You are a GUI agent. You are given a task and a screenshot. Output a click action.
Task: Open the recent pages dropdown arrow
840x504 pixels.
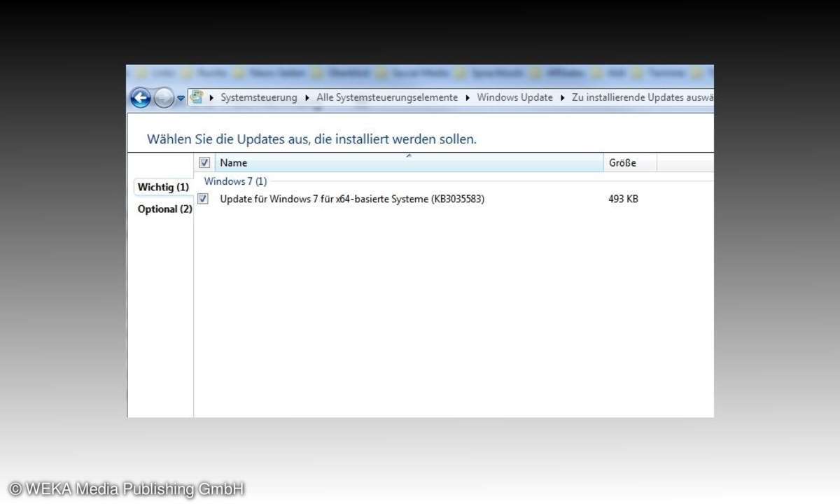pos(181,99)
